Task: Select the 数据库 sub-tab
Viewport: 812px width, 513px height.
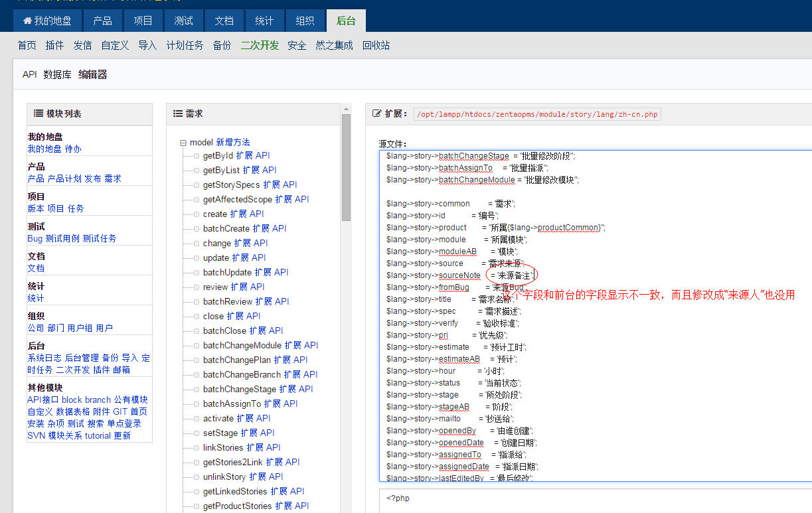Action: click(x=57, y=75)
